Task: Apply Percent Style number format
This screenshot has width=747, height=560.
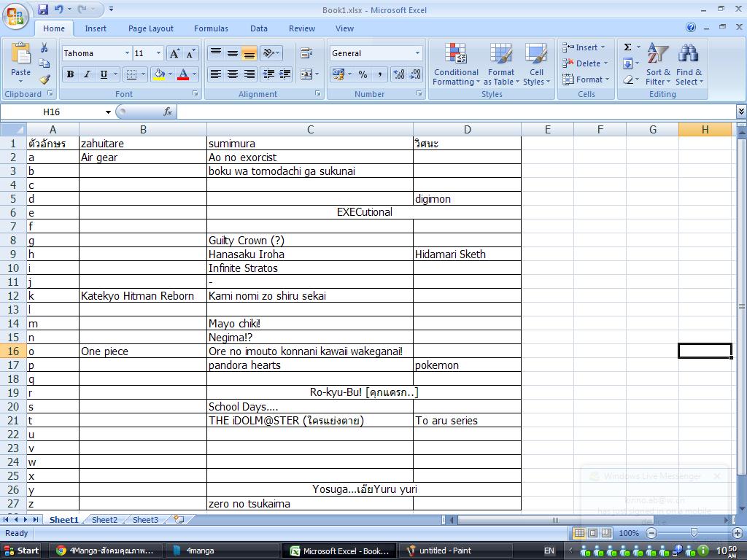Action: (x=363, y=74)
